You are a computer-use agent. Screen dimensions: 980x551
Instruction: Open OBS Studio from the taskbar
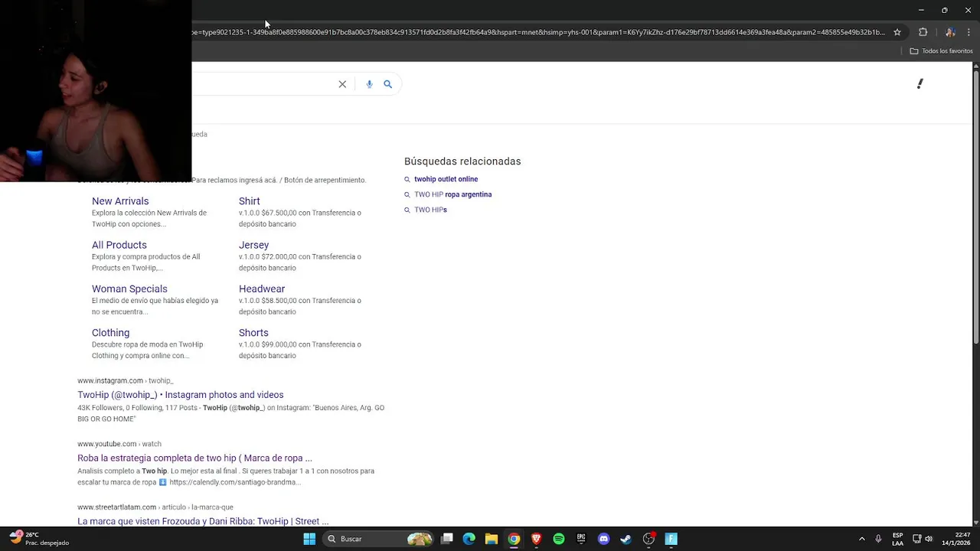pos(648,539)
